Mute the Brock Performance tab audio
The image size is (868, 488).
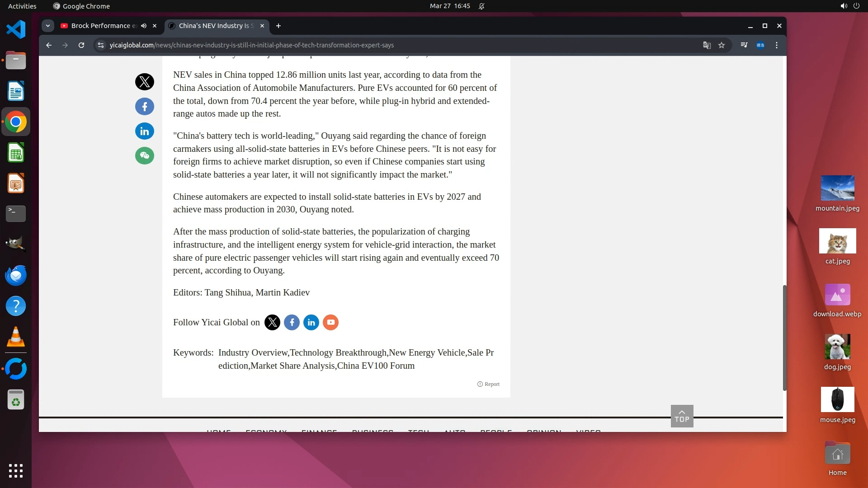point(144,26)
